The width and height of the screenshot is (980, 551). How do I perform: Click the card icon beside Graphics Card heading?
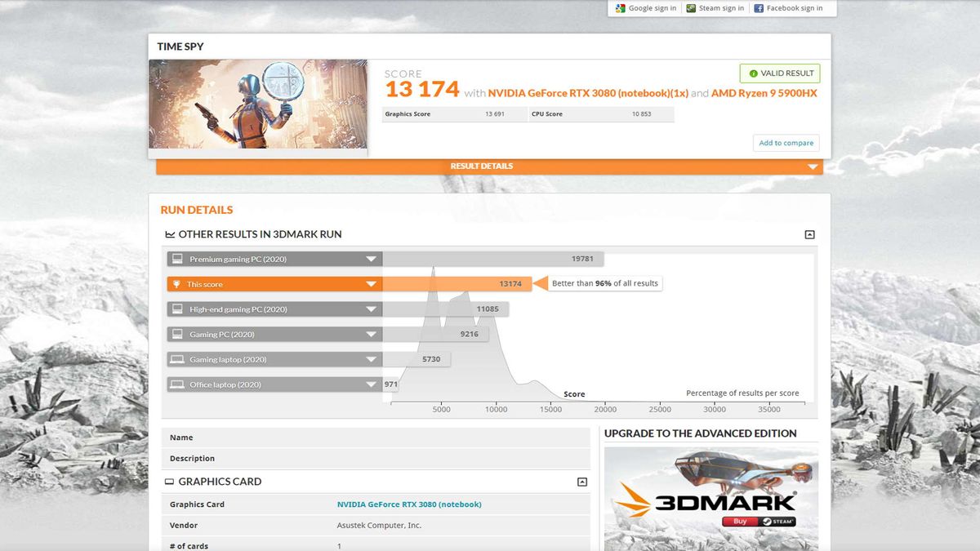click(170, 482)
